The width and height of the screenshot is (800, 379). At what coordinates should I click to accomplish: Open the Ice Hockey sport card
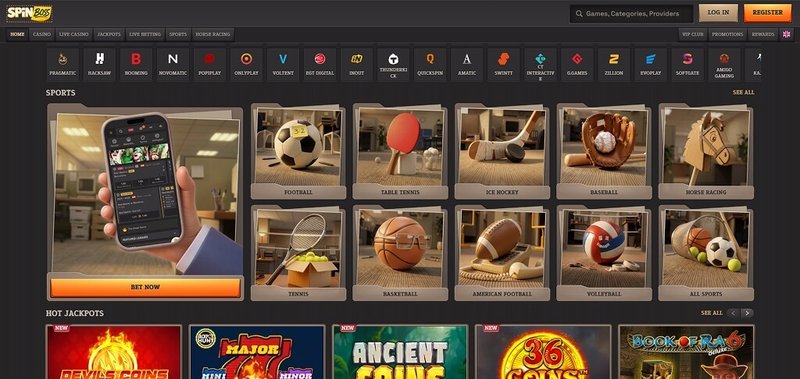[x=503, y=151]
